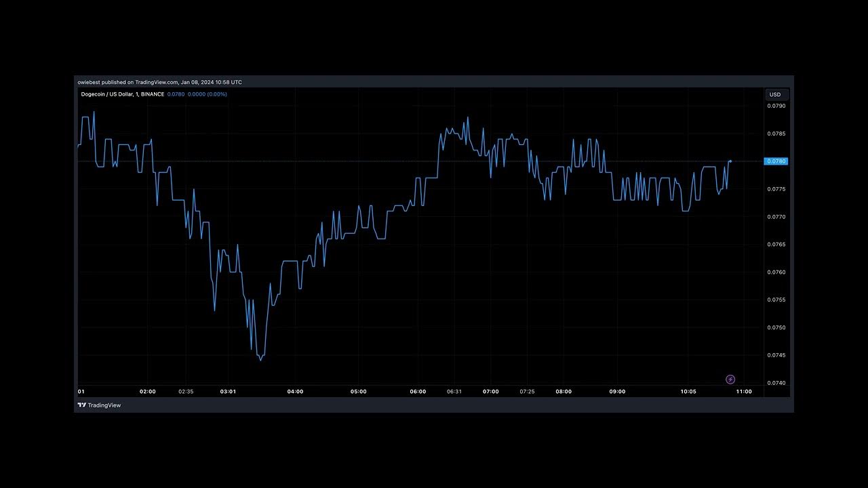Click the published on TradingView.com header text
Viewport: 868px width, 488px height.
159,82
